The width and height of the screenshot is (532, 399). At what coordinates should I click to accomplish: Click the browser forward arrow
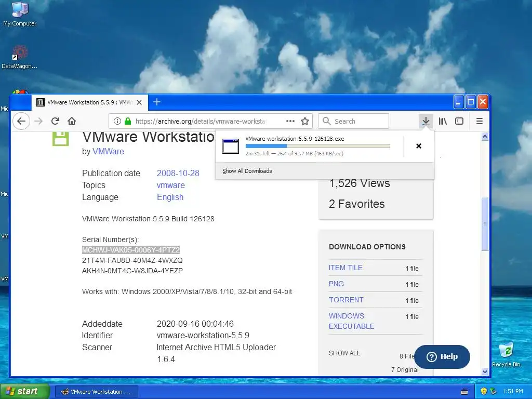[38, 121]
